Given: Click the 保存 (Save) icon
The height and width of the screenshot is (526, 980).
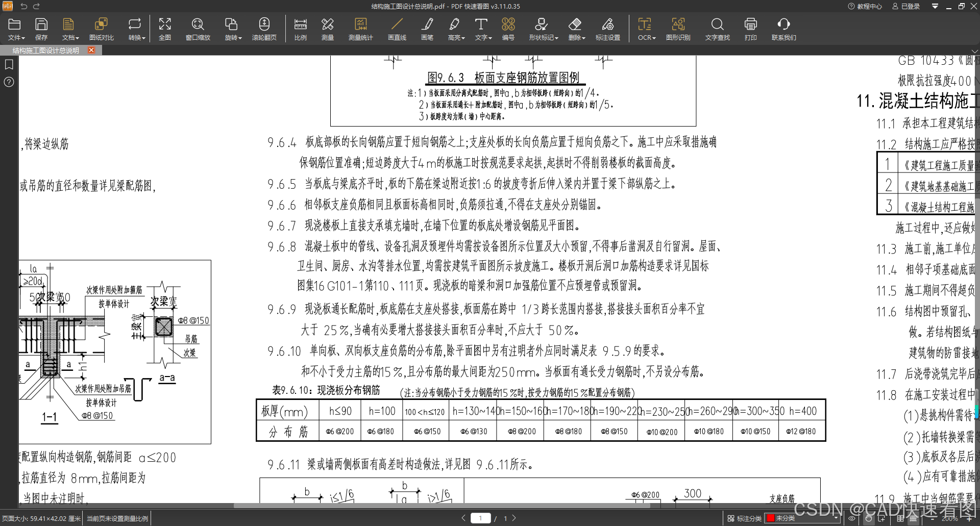Looking at the screenshot, I should pyautogui.click(x=41, y=29).
